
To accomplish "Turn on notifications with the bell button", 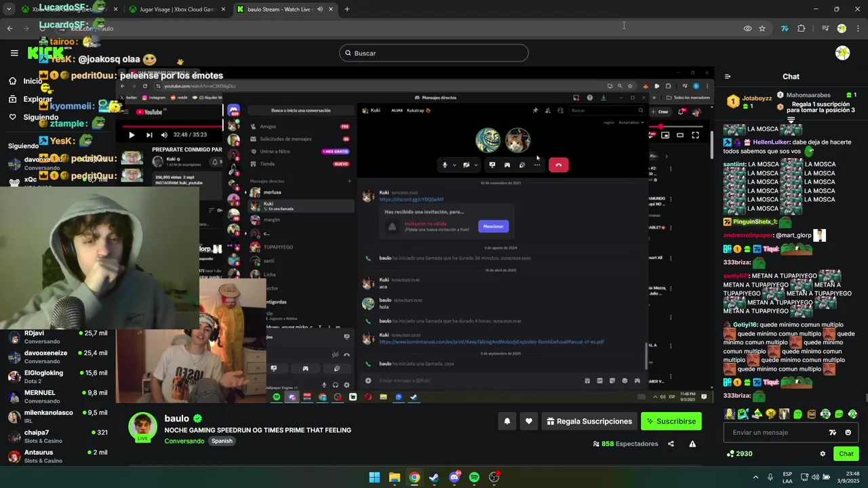I will (x=507, y=421).
